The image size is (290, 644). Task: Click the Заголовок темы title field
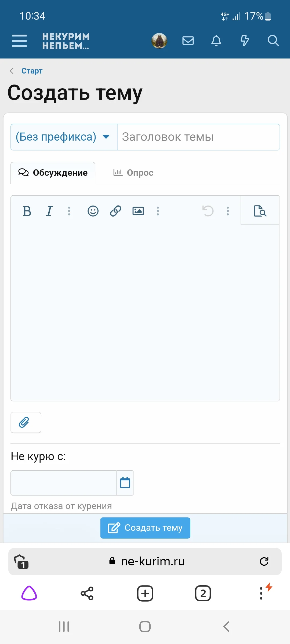click(x=198, y=137)
